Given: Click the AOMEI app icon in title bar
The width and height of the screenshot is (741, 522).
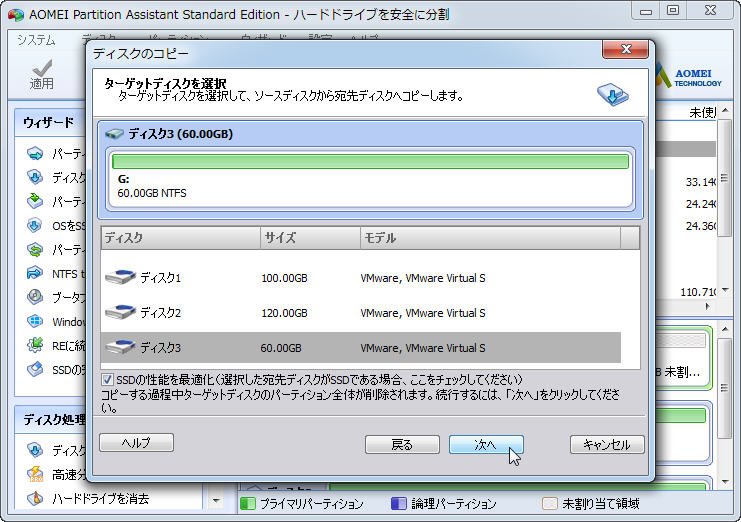Looking at the screenshot, I should pyautogui.click(x=16, y=15).
